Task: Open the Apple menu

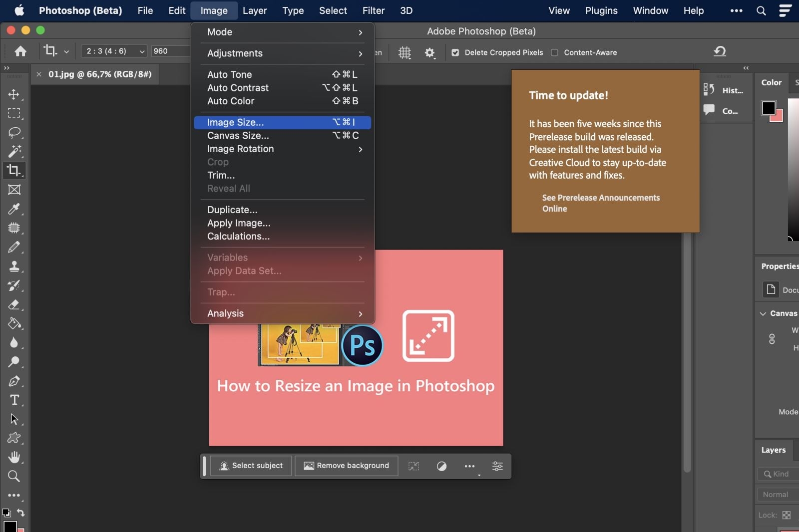Action: point(19,10)
